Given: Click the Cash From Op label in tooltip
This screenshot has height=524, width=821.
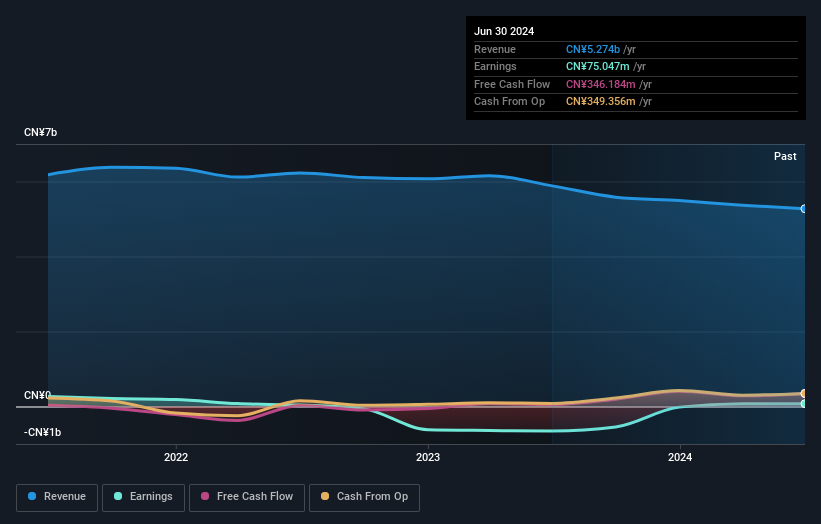Looking at the screenshot, I should coord(509,102).
